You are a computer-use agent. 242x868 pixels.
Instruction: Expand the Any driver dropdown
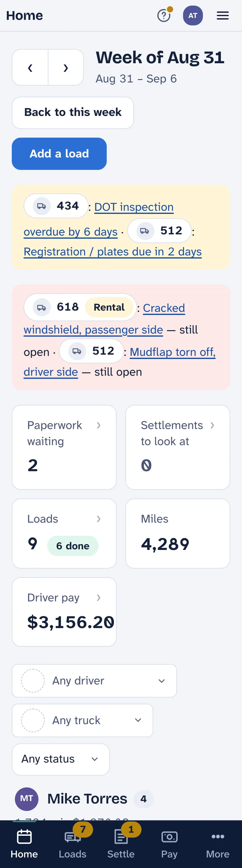[x=94, y=681]
